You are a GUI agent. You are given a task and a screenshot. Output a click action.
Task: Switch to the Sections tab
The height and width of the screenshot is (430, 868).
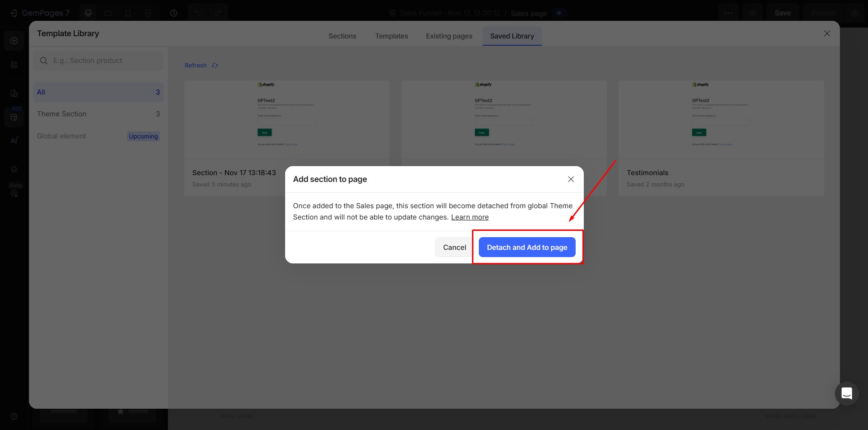tap(342, 36)
